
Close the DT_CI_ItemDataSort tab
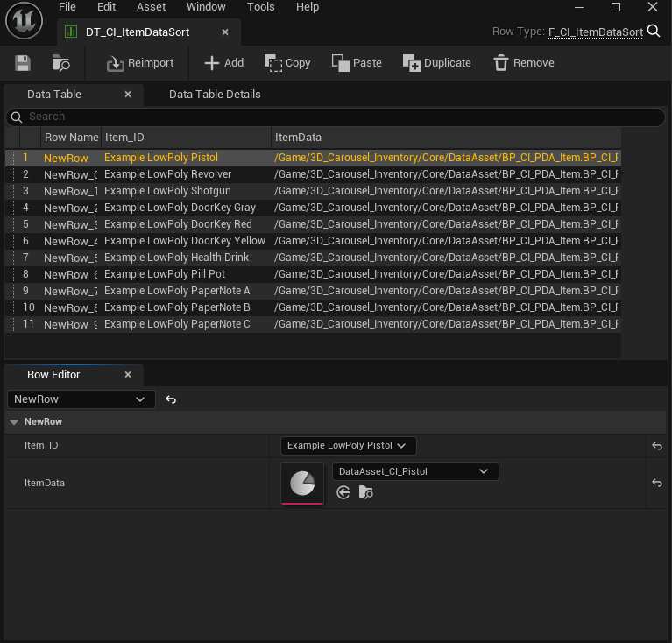tap(225, 32)
